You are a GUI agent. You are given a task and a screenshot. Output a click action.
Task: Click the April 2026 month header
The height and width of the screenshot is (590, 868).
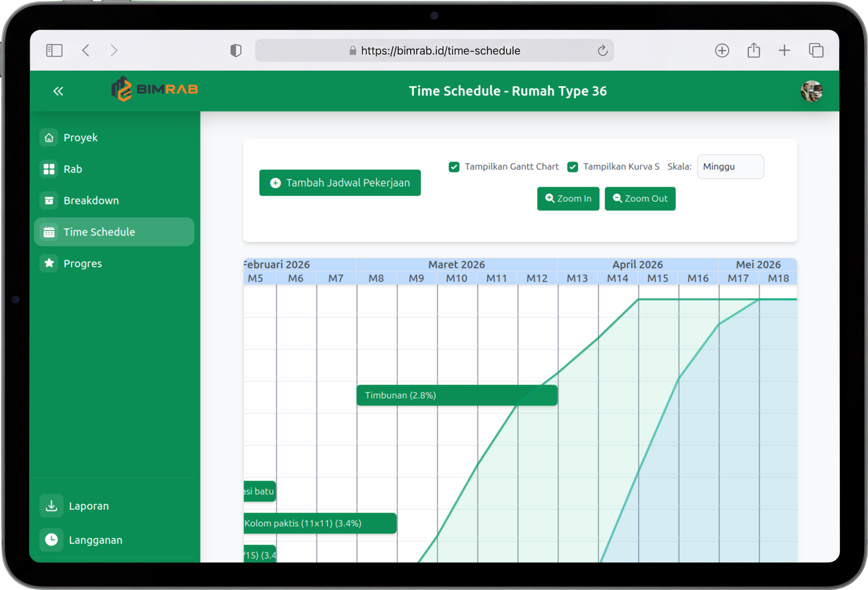(x=638, y=264)
